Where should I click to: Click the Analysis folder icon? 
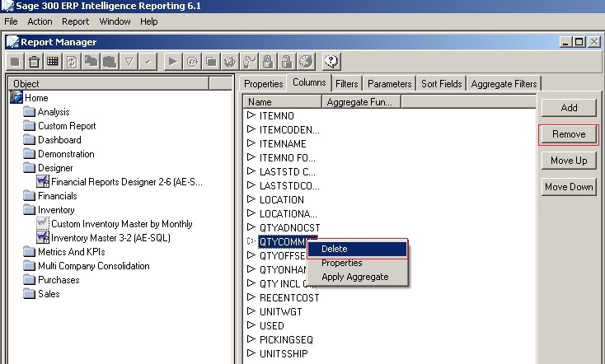pyautogui.click(x=29, y=112)
